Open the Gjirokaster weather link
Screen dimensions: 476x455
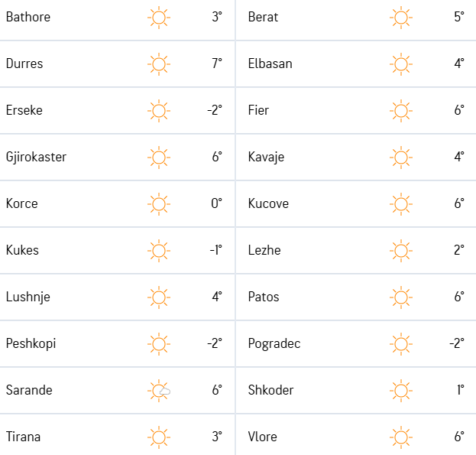(x=36, y=158)
